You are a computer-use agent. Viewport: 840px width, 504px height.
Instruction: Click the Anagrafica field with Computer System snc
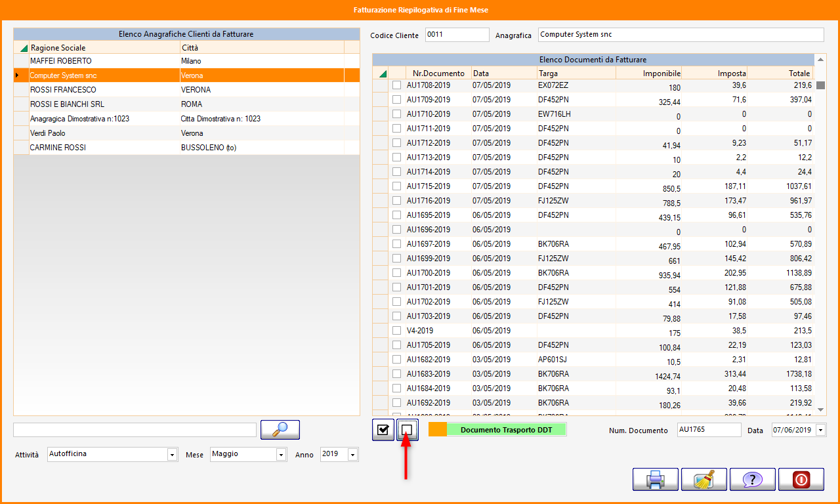[681, 35]
